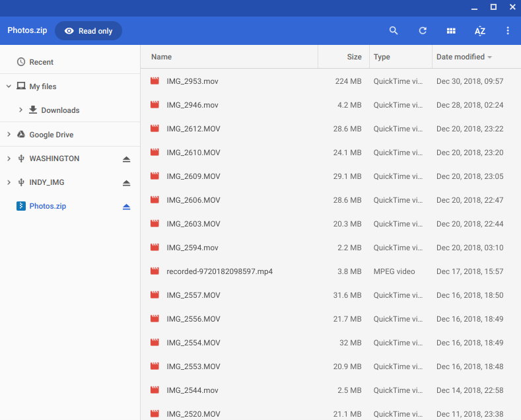The height and width of the screenshot is (420, 521).
Task: Select the file IMG_2594.mov
Action: 331,248
